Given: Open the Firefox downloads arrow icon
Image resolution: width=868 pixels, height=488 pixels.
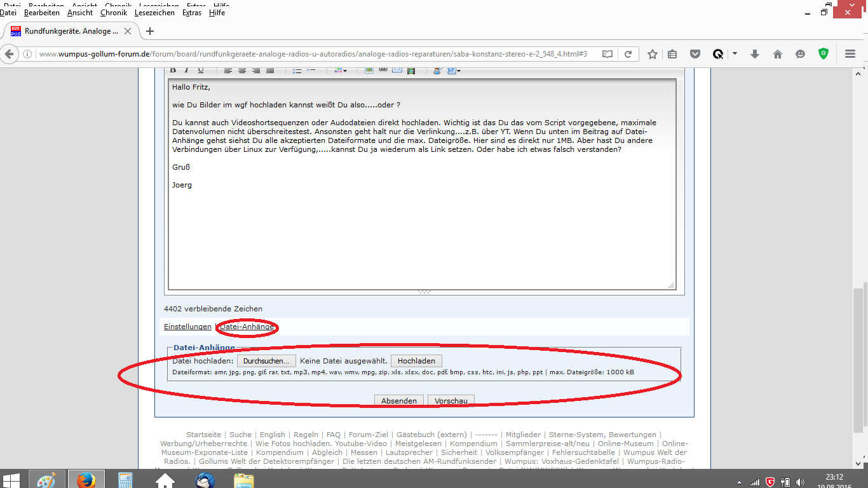Looking at the screenshot, I should pyautogui.click(x=755, y=54).
